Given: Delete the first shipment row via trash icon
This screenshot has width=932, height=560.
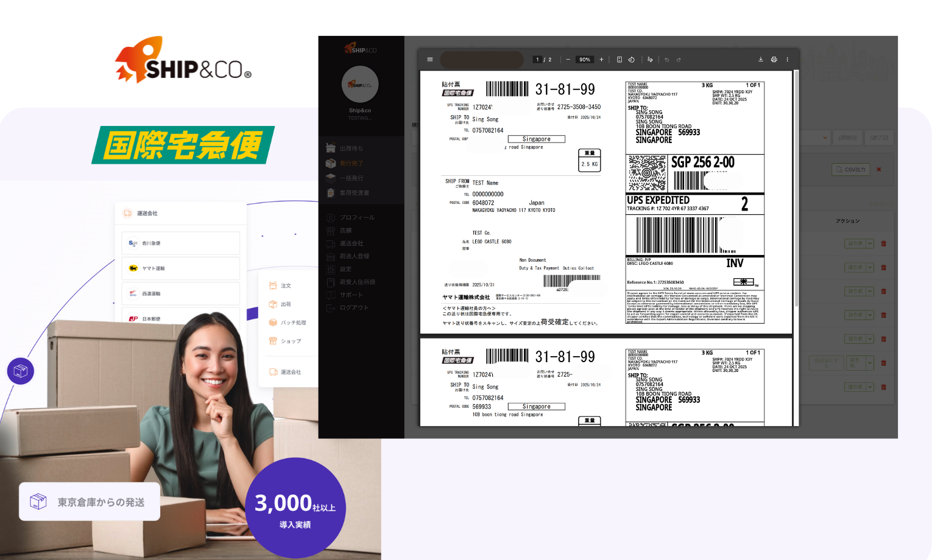Looking at the screenshot, I should click(x=884, y=243).
